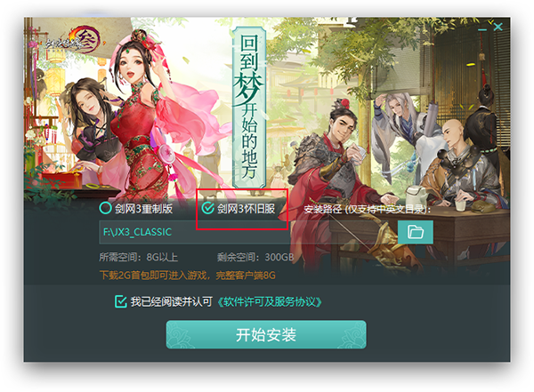
Task: Open the folder browse icon for install path
Action: (415, 232)
